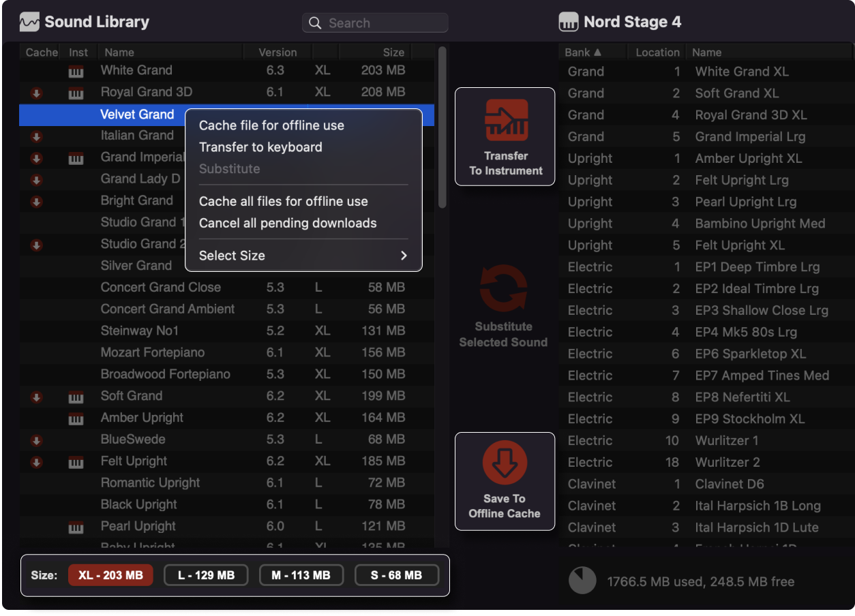Click the cache arrow icon for Soft Grand

coord(37,397)
